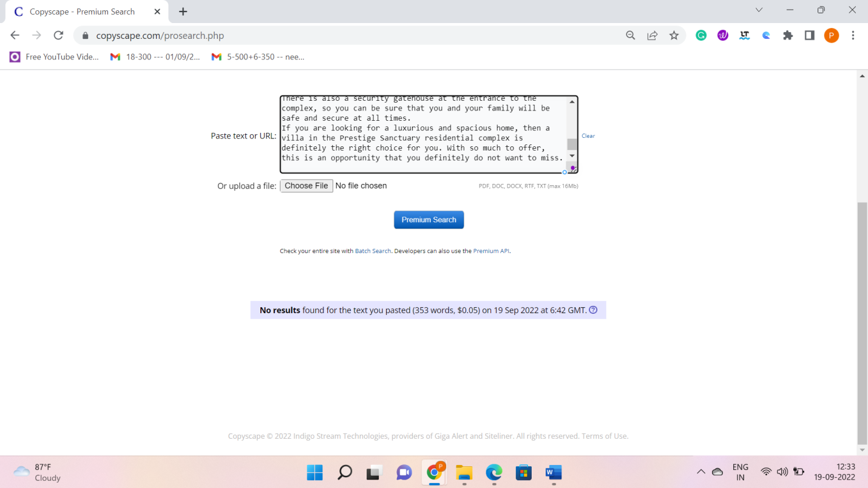
Task: Open a new browser tab
Action: pos(183,12)
